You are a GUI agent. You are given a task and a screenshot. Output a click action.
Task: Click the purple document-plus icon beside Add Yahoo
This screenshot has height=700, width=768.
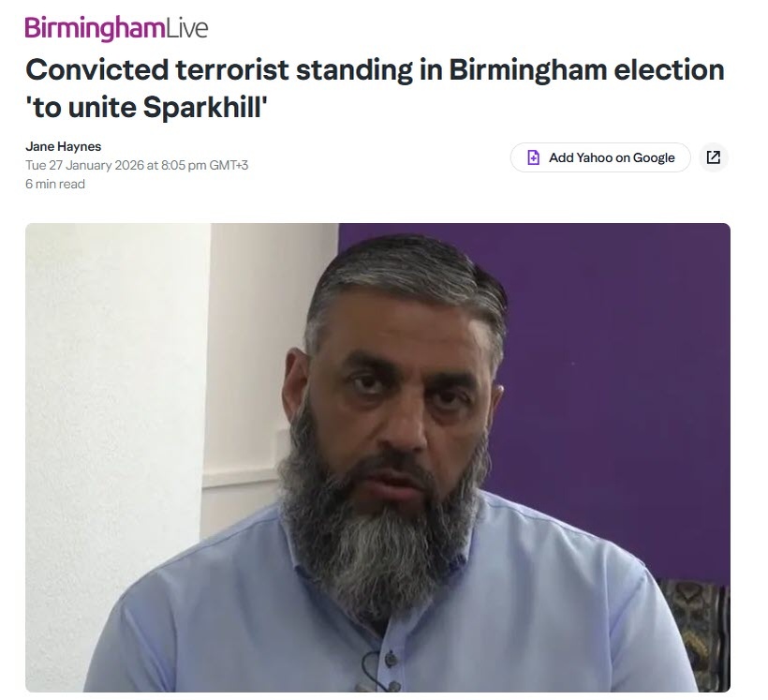533,157
